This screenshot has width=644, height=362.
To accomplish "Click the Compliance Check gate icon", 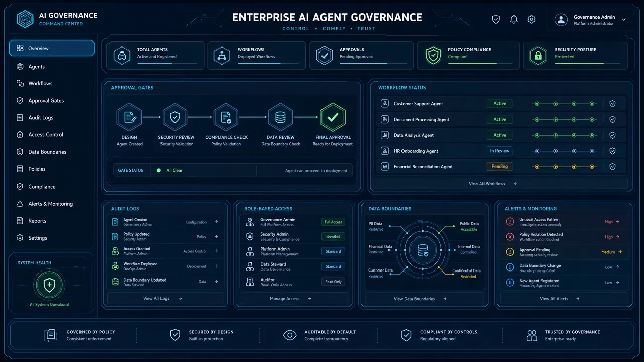I will tap(226, 117).
